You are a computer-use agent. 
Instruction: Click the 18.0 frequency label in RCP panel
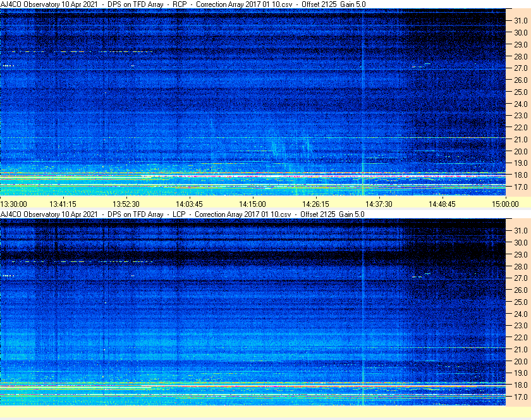pos(521,175)
